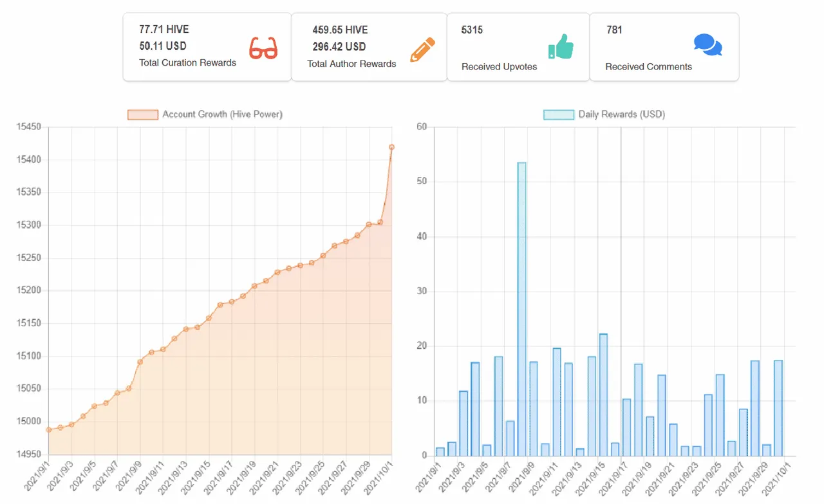Click the blue speech bubbles comments icon
This screenshot has width=824, height=504.
pos(708,45)
